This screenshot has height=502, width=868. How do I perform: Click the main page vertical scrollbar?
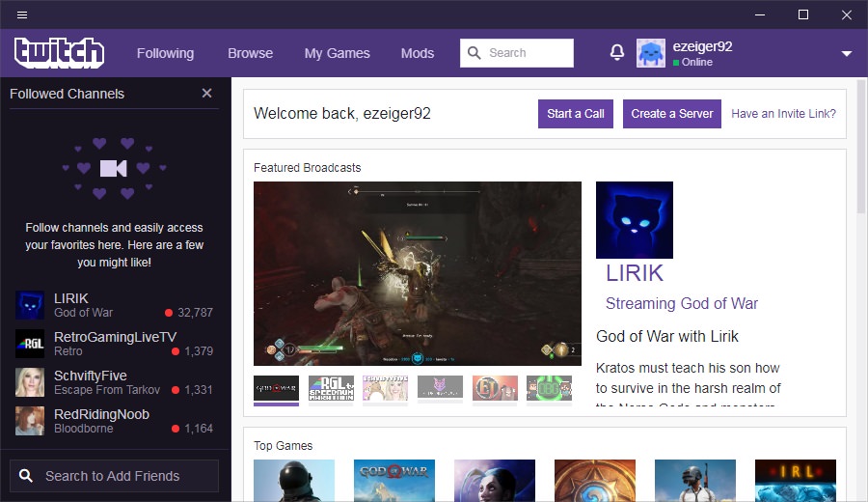[861, 147]
